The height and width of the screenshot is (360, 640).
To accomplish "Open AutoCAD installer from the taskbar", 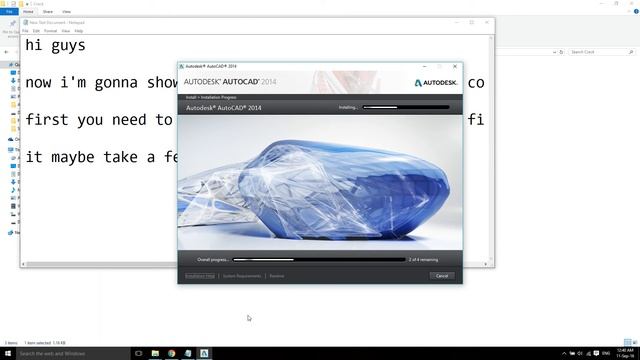I will click(204, 353).
